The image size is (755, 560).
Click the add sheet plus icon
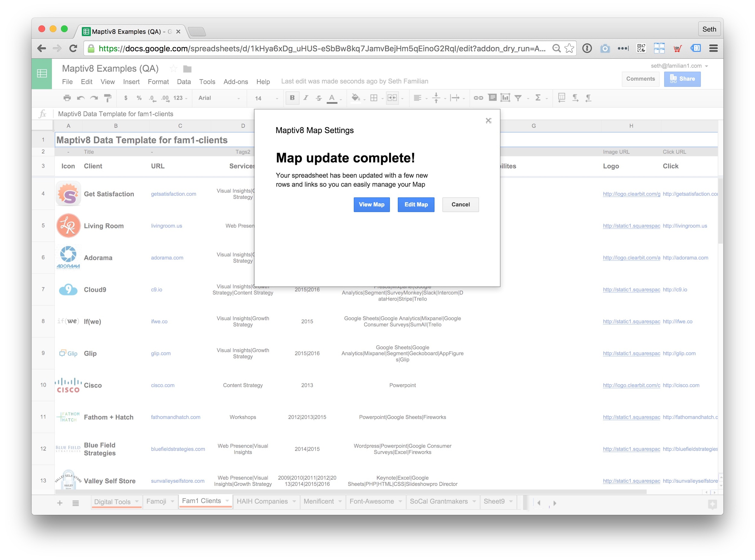coord(60,503)
